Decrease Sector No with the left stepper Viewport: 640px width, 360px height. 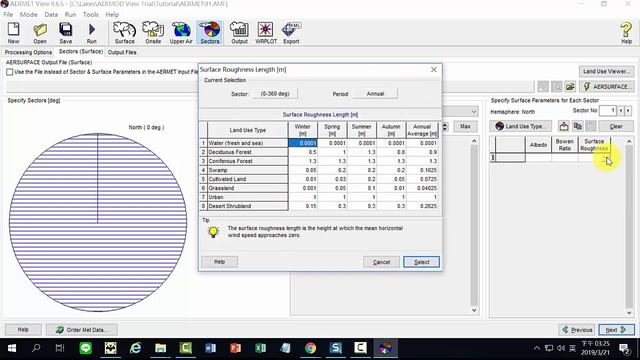(621, 111)
